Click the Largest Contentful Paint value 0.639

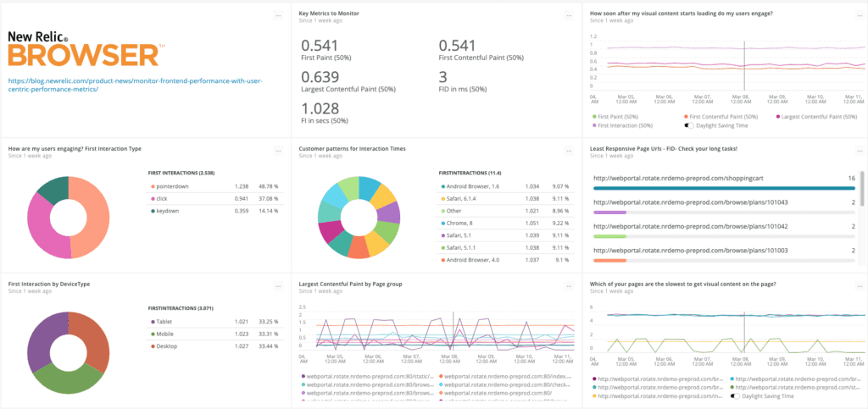(x=320, y=77)
